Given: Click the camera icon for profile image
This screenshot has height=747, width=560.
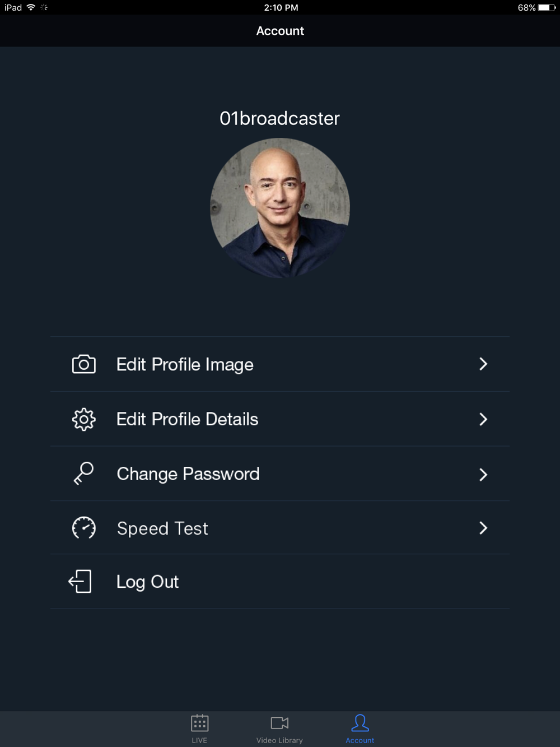Looking at the screenshot, I should coord(84,364).
